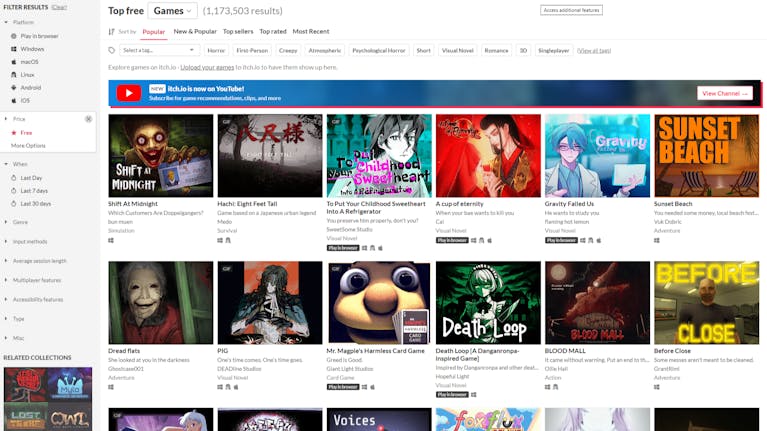This screenshot has width=767, height=431.
Task: Click the clock icon beside Last 30 days
Action: click(14, 204)
